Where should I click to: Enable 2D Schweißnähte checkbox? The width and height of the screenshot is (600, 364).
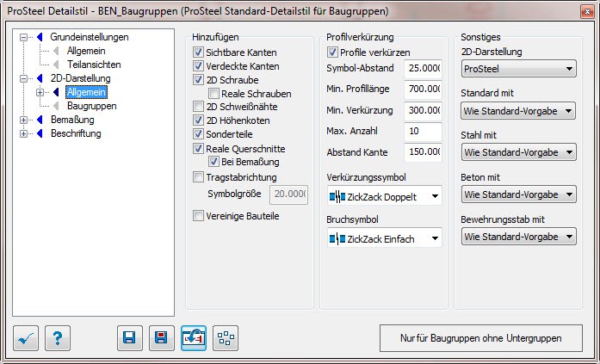tap(198, 107)
